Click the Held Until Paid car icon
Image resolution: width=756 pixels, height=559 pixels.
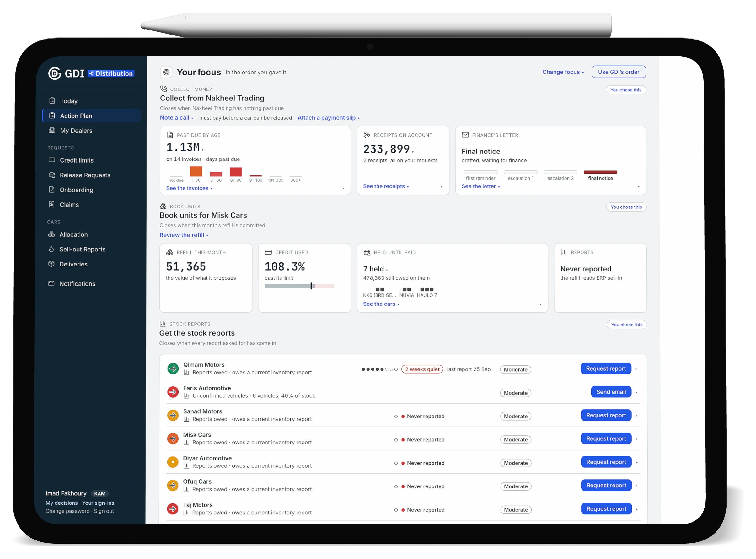tap(367, 252)
